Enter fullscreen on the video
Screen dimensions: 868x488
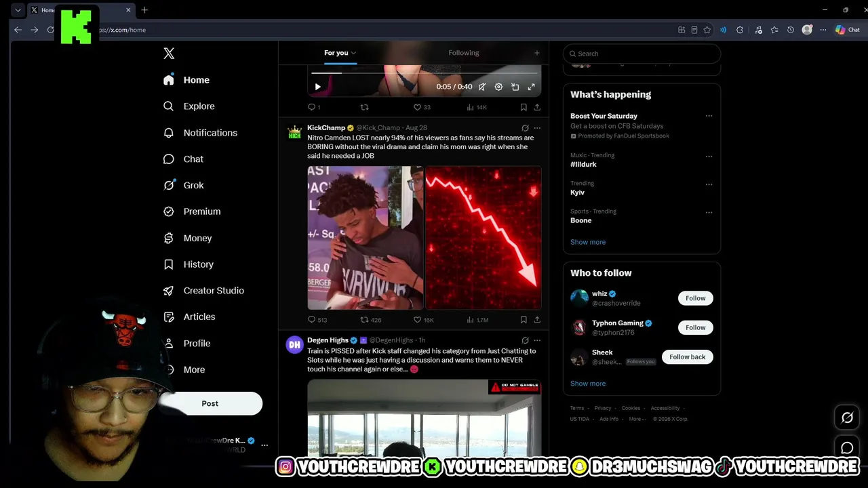532,87
